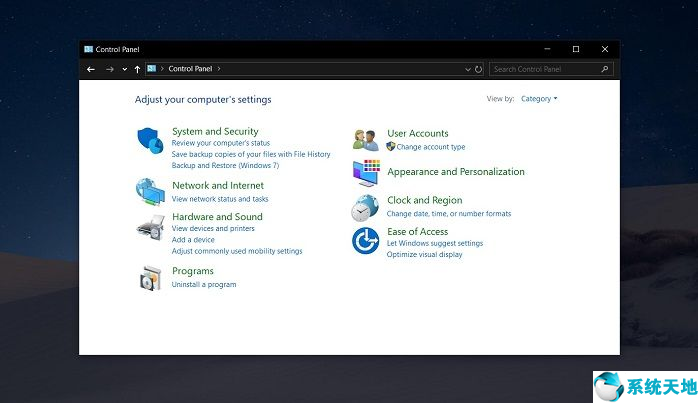Open Adjust commonly used mobility settings
The width and height of the screenshot is (698, 403).
(x=237, y=251)
